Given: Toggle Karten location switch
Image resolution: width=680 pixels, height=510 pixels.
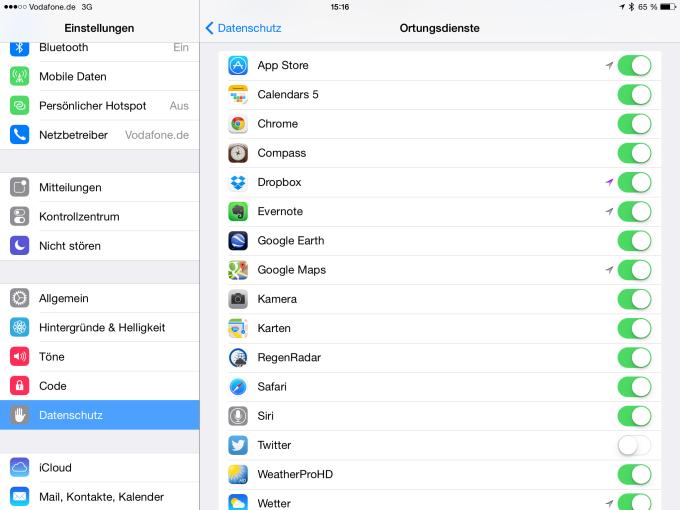Looking at the screenshot, I should [634, 328].
